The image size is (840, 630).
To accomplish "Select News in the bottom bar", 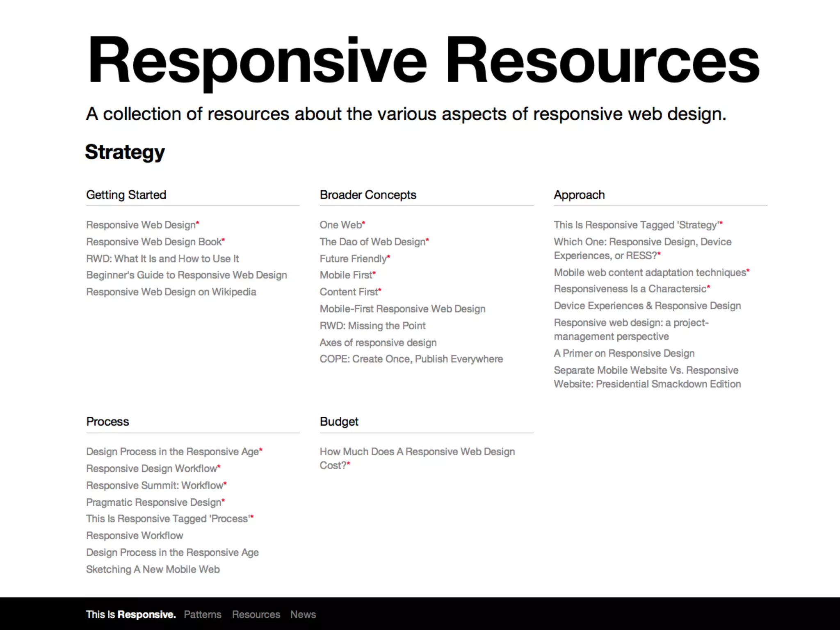I will click(x=303, y=614).
